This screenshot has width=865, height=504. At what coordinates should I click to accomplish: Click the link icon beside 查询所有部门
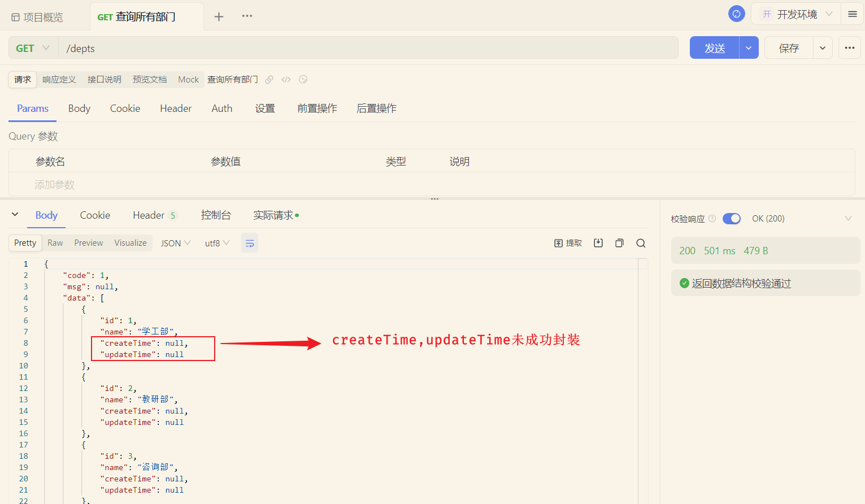point(268,79)
